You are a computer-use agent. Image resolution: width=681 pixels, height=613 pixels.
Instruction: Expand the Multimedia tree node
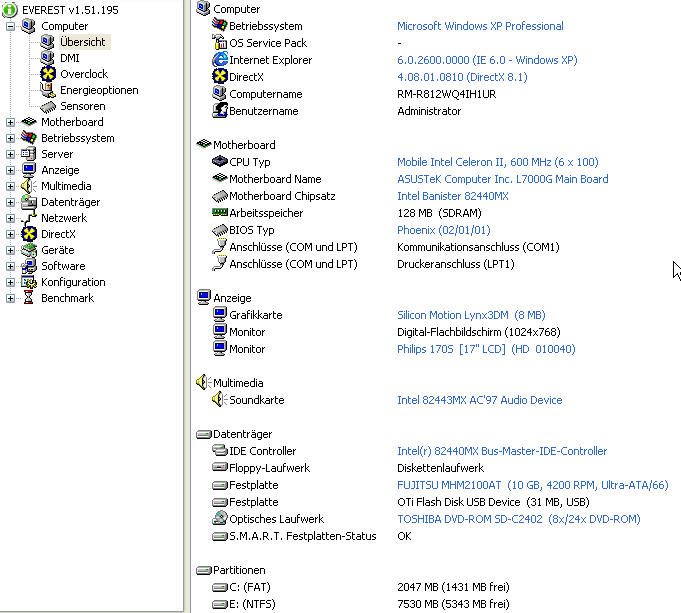(10, 186)
